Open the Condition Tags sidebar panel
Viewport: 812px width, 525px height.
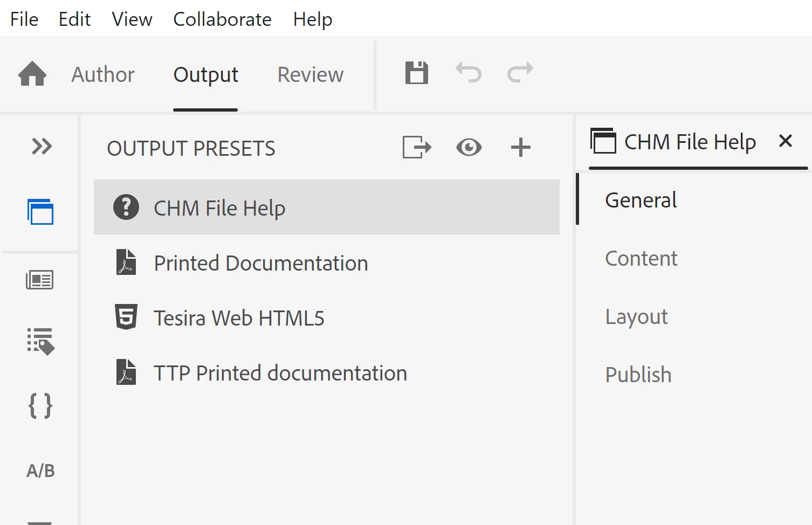(x=40, y=341)
